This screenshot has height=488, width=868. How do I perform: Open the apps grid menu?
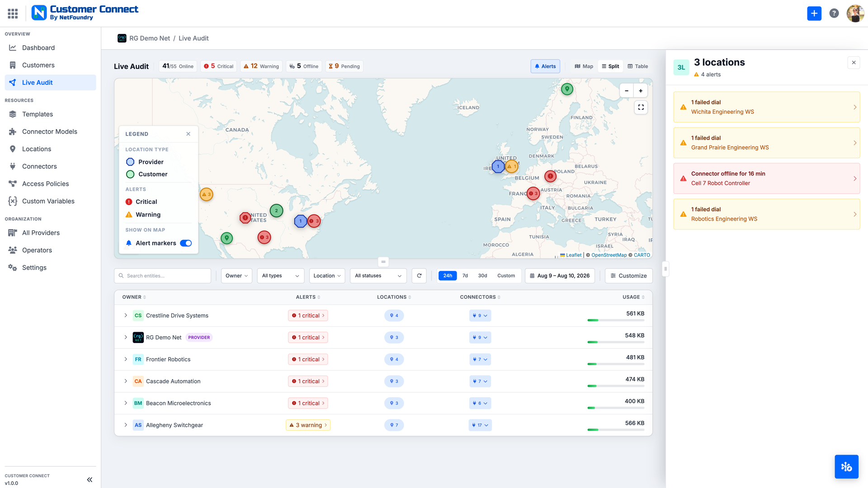click(x=13, y=14)
